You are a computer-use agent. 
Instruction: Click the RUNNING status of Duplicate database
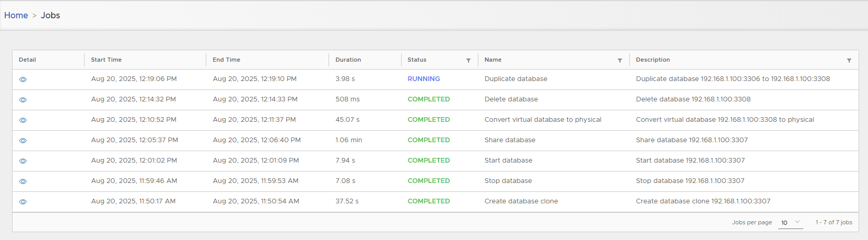coord(424,79)
